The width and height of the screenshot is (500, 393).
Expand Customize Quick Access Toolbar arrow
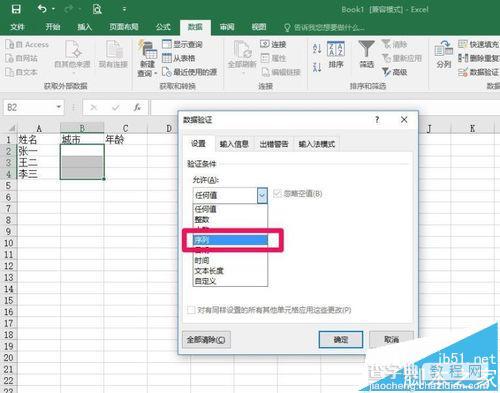(x=124, y=9)
